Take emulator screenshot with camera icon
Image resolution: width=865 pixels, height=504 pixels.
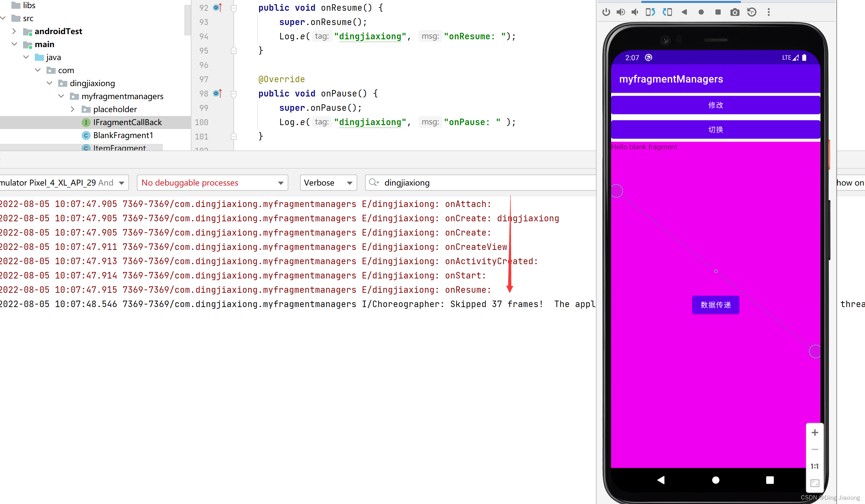pyautogui.click(x=735, y=12)
